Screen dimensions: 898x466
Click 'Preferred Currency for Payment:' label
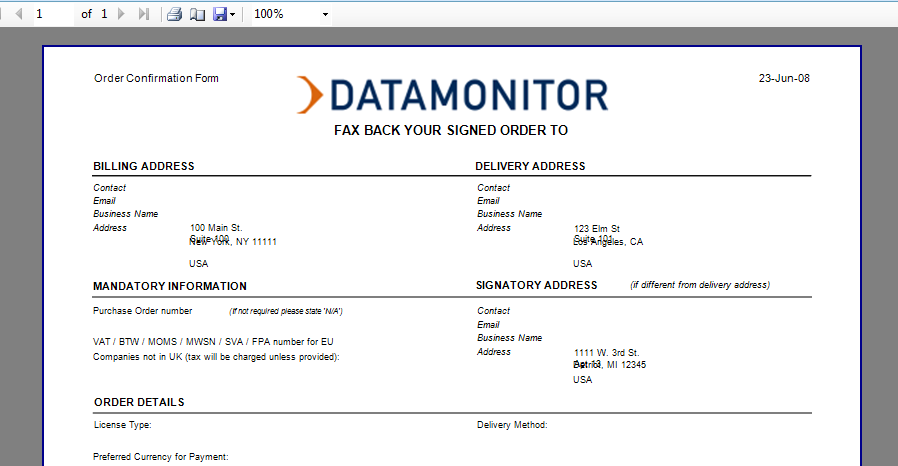160,457
